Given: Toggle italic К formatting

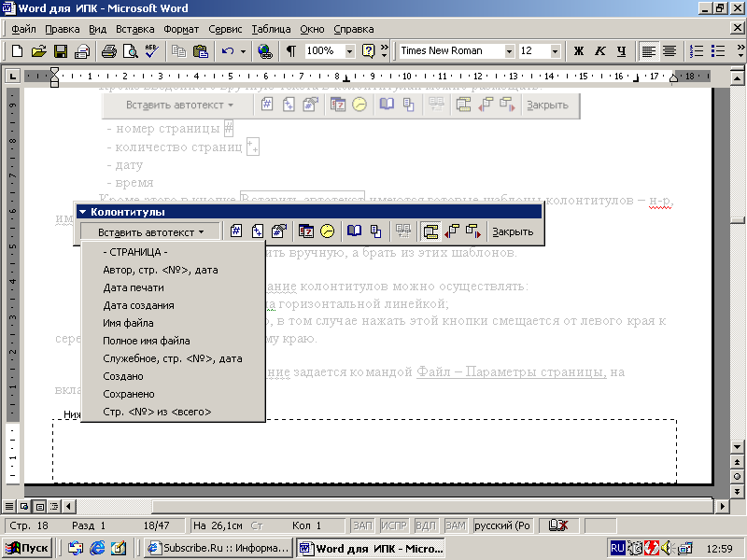Looking at the screenshot, I should tap(600, 50).
